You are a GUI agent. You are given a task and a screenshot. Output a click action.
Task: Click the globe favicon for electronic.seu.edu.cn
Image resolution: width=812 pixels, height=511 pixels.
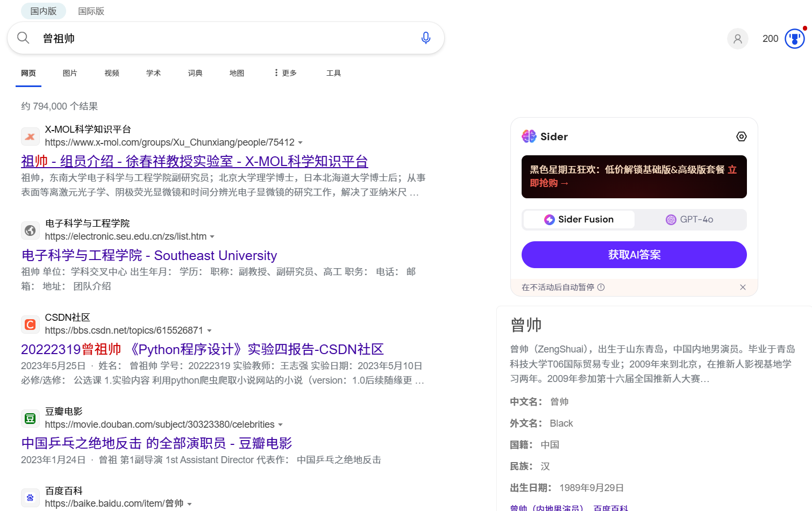pos(30,231)
